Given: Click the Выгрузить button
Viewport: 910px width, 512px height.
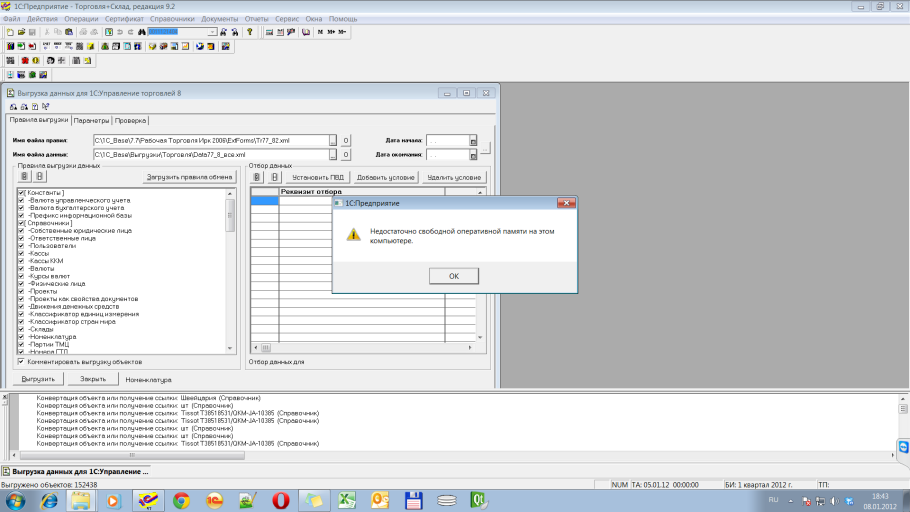Looking at the screenshot, I should click(39, 379).
